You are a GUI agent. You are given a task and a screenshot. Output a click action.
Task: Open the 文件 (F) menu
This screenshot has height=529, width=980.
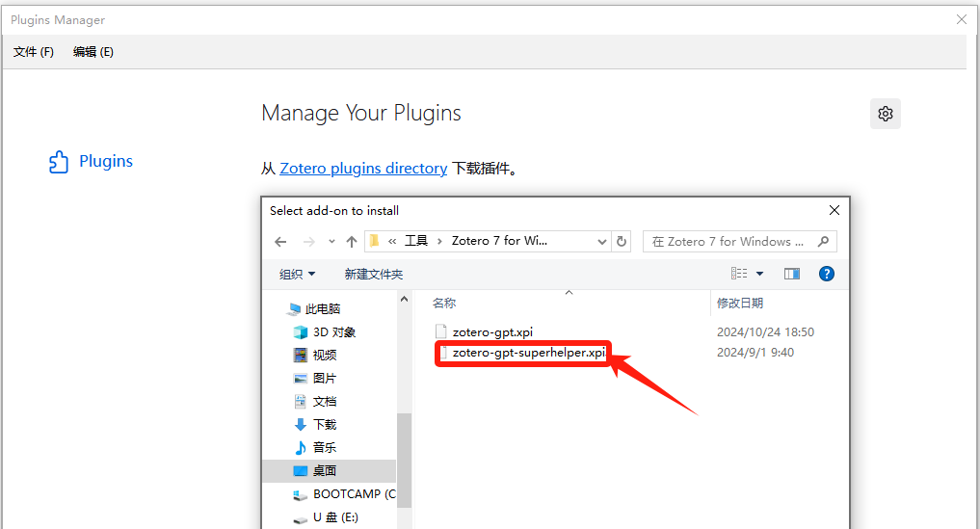tap(34, 52)
